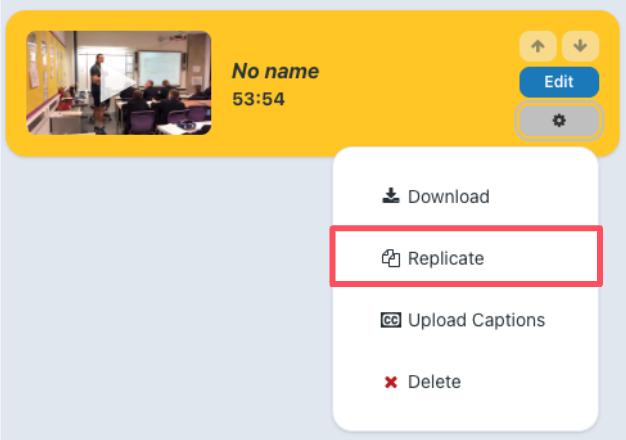626x440 pixels.
Task: Click the CC captions icon
Action: pyautogui.click(x=391, y=320)
